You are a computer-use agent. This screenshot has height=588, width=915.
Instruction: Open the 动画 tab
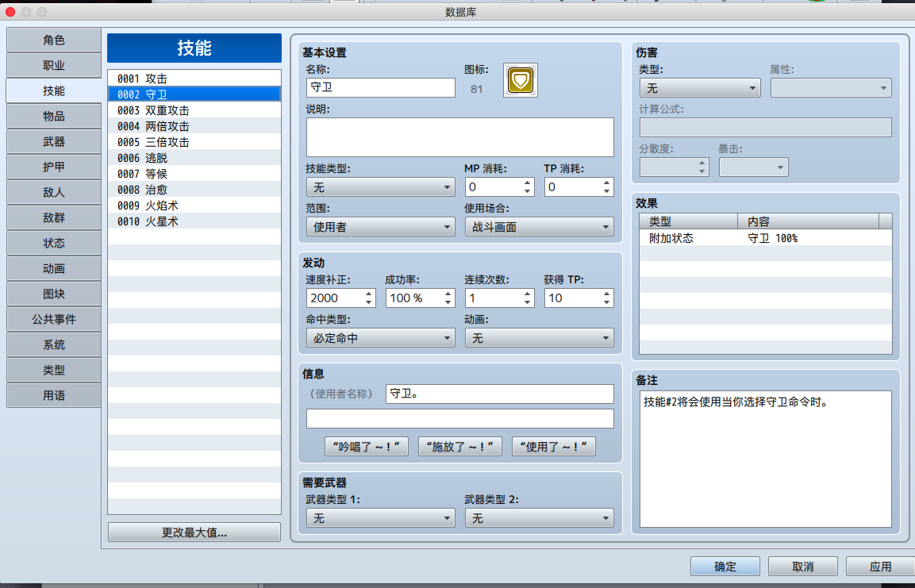54,268
